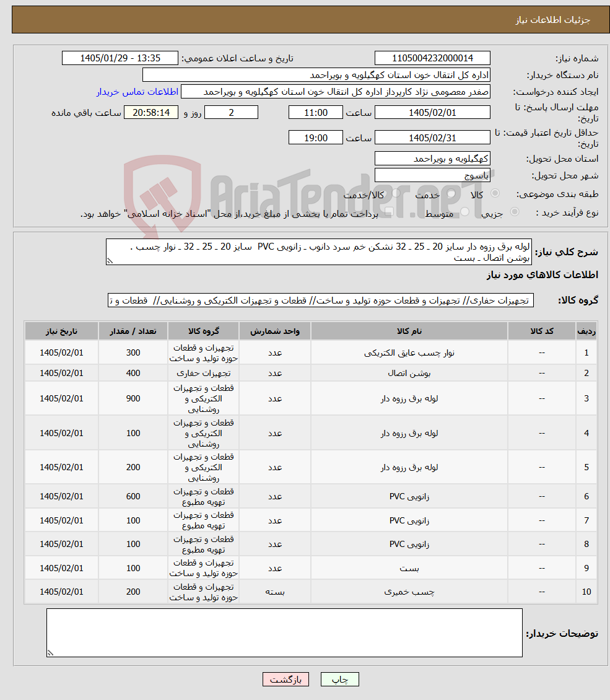Click لوله برق رزوه دار in row 3
This screenshot has height=700, width=610.
tap(409, 399)
